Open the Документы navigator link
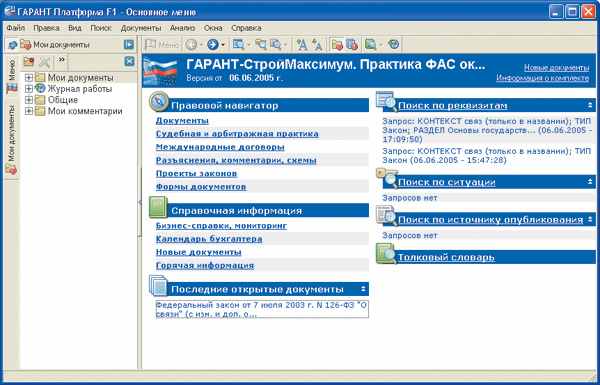The height and width of the screenshot is (385, 600). pyautogui.click(x=182, y=121)
